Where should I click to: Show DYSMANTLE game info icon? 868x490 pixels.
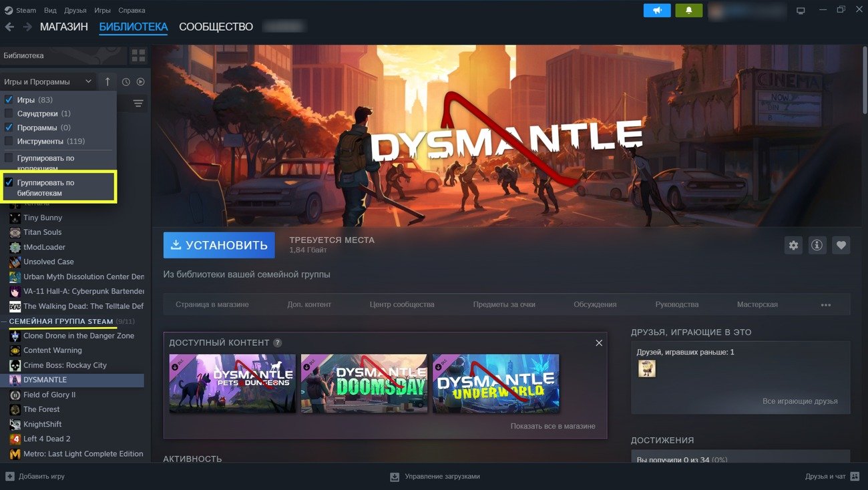tap(817, 245)
